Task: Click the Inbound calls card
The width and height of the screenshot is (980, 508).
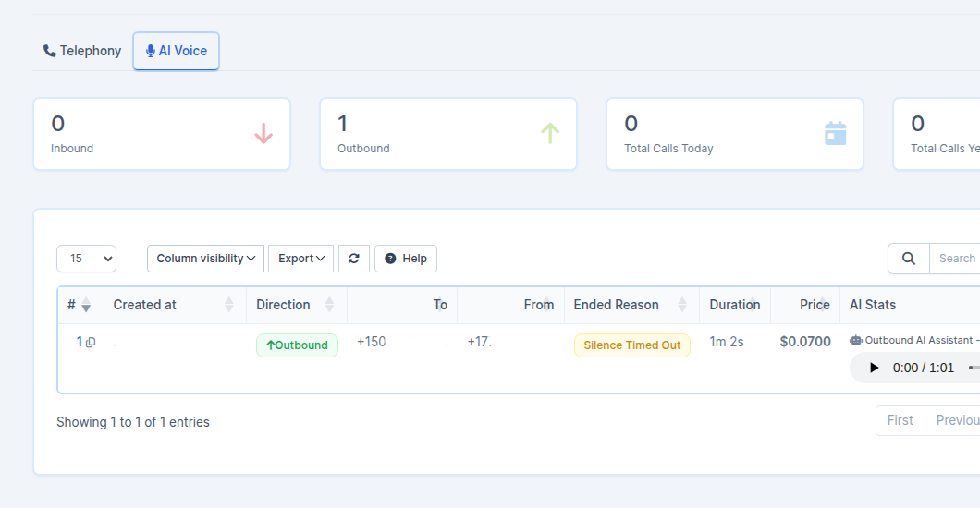Action: [x=162, y=134]
